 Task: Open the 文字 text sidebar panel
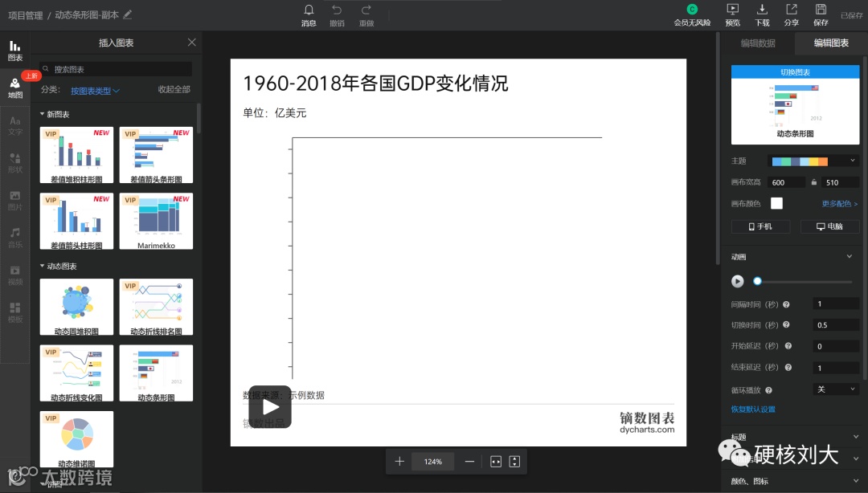[15, 125]
